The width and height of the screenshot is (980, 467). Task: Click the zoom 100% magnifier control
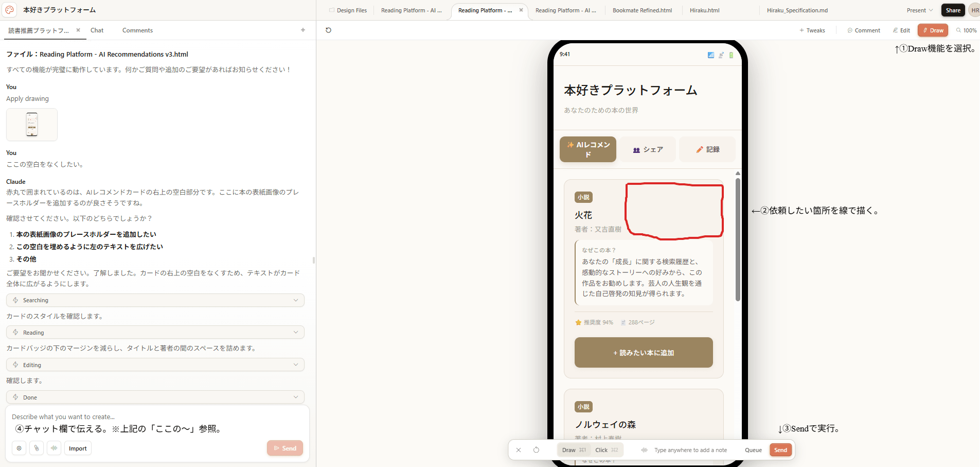(966, 30)
